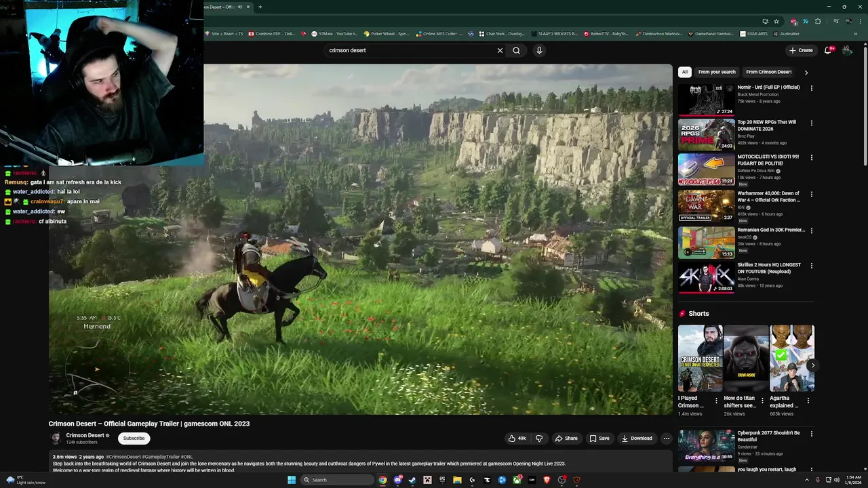Open Top 20 NEW RPGs 2026 video
This screenshot has width=868, height=488.
[x=706, y=134]
